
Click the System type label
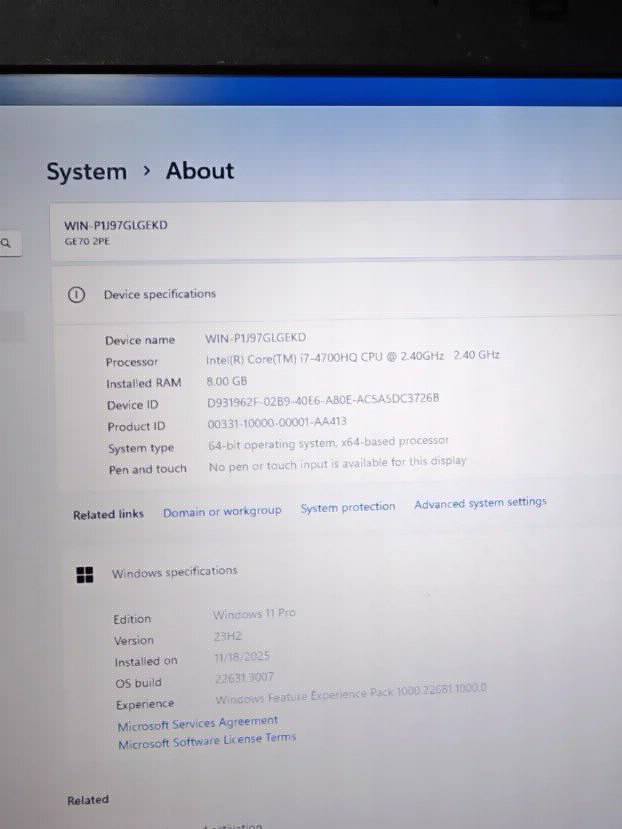(141, 448)
